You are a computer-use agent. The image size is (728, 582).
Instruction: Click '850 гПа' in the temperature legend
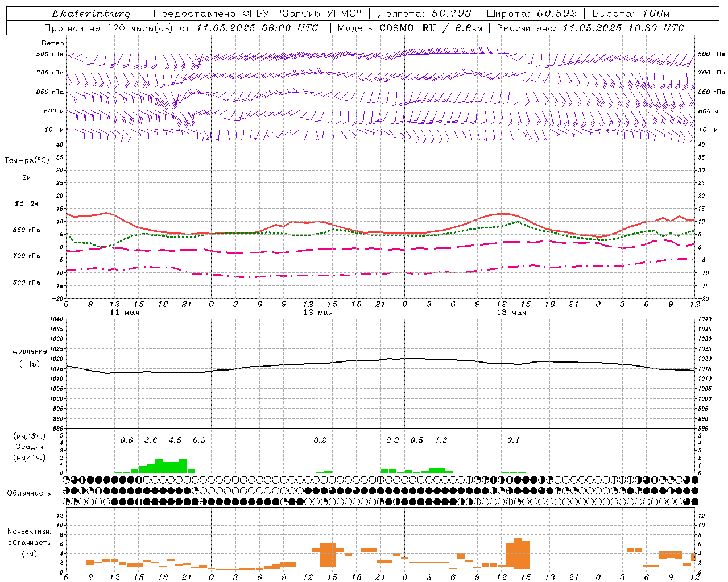click(27, 230)
